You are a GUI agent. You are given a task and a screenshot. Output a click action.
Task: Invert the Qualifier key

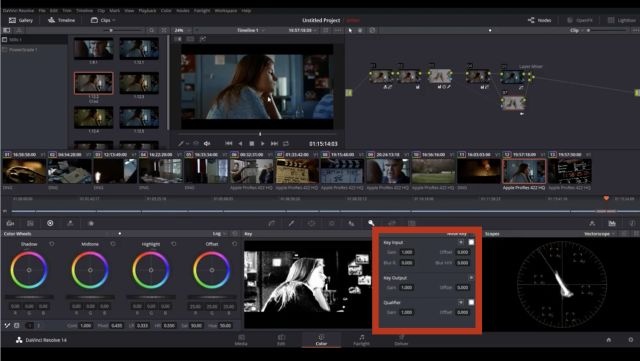pyautogui.click(x=461, y=302)
